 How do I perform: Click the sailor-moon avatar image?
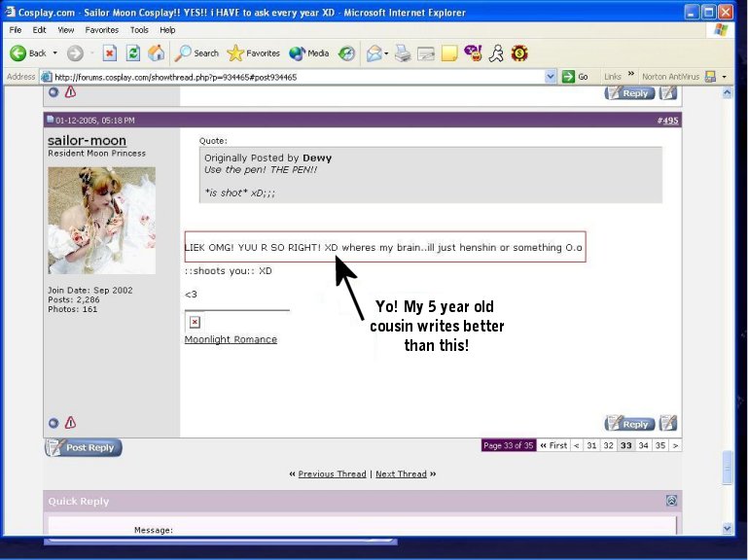click(x=101, y=221)
